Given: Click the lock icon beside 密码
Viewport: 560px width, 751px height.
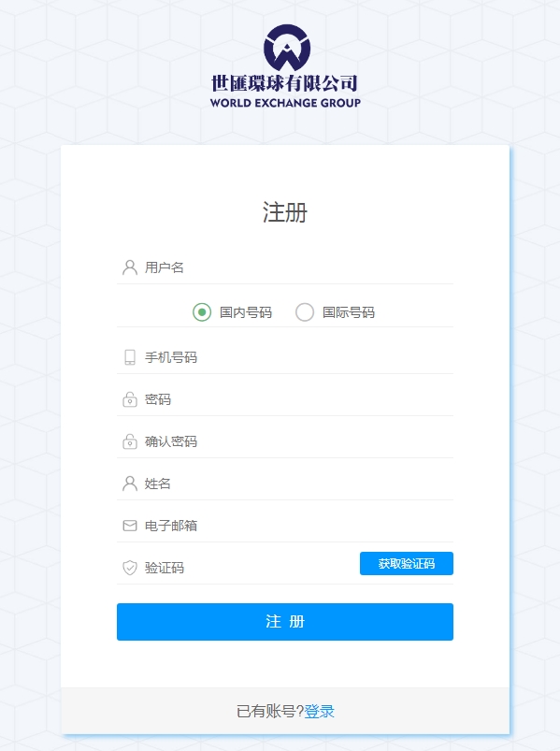Looking at the screenshot, I should [130, 399].
